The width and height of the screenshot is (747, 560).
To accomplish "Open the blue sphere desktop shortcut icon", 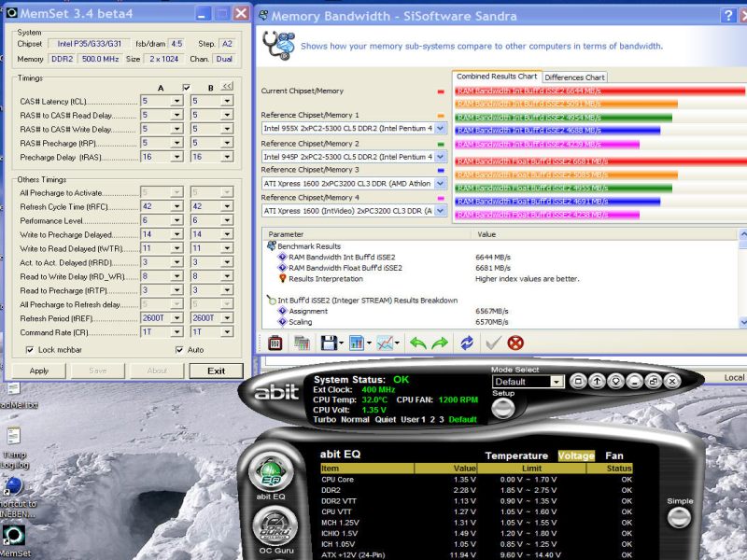I will [x=13, y=486].
